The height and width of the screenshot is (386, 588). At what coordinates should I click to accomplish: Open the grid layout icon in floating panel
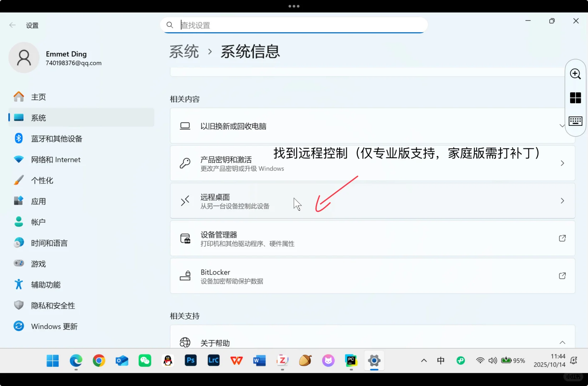(575, 98)
